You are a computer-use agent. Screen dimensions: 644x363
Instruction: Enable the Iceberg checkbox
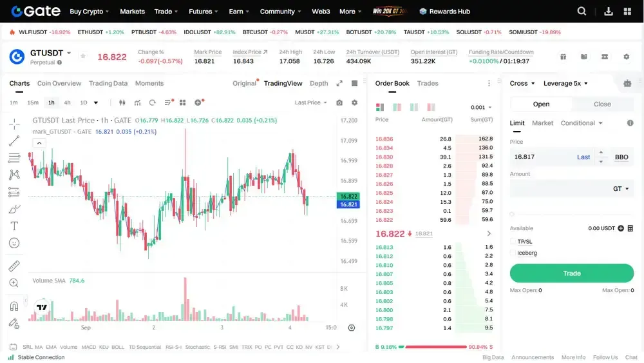pyautogui.click(x=513, y=253)
